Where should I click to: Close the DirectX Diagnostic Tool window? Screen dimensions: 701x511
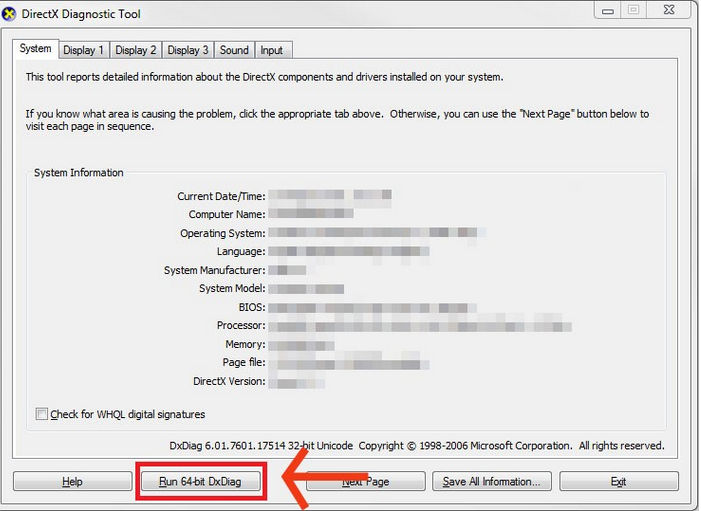669,10
